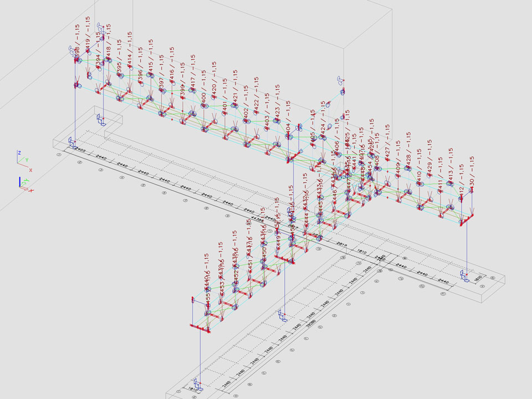Select the load label #417 / -1,15
This screenshot has width=532, height=399.
click(193, 73)
